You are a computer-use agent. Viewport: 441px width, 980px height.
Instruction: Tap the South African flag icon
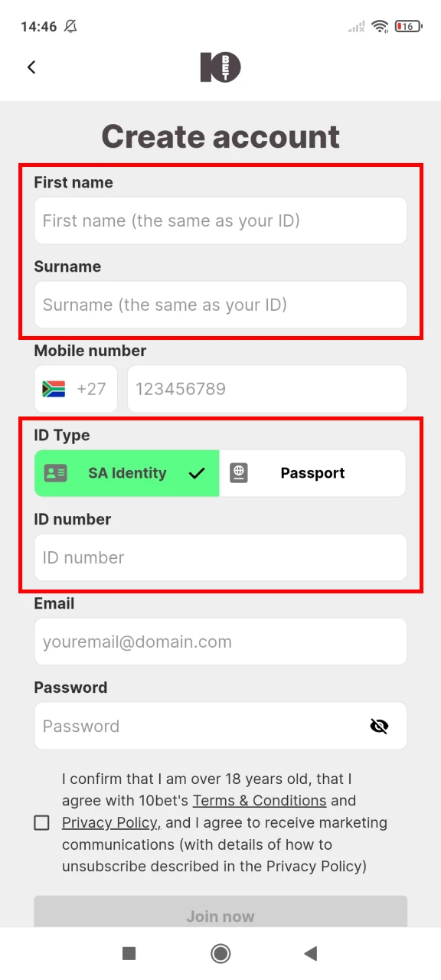click(55, 389)
